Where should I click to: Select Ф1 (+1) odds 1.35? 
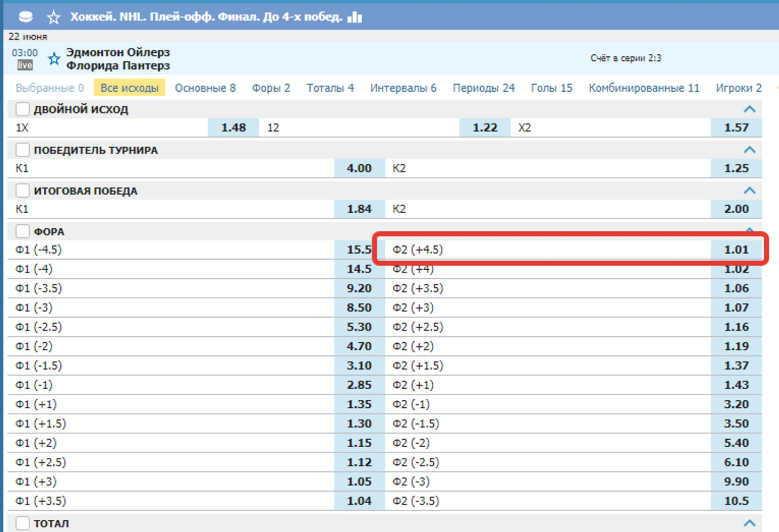(359, 405)
